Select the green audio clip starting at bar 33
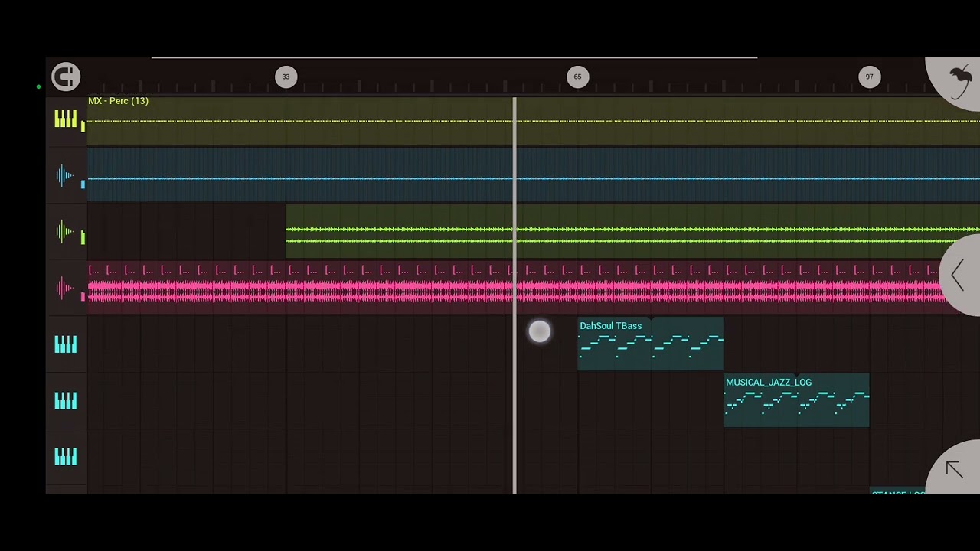The width and height of the screenshot is (980, 551). [x=632, y=231]
